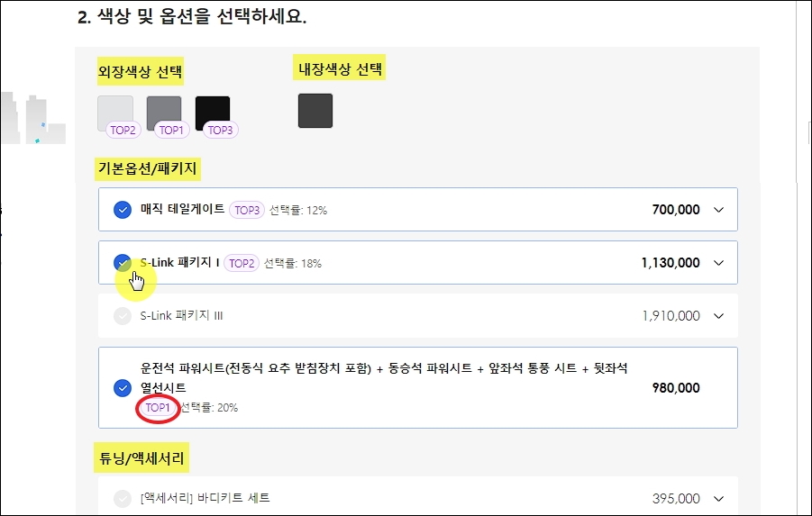Click the 기본옵션/패키지 heading

coord(148,168)
